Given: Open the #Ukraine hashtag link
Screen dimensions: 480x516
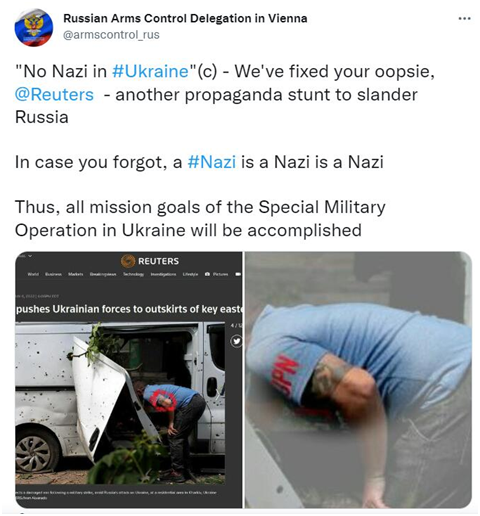Looking at the screenshot, I should pyautogui.click(x=150, y=71).
